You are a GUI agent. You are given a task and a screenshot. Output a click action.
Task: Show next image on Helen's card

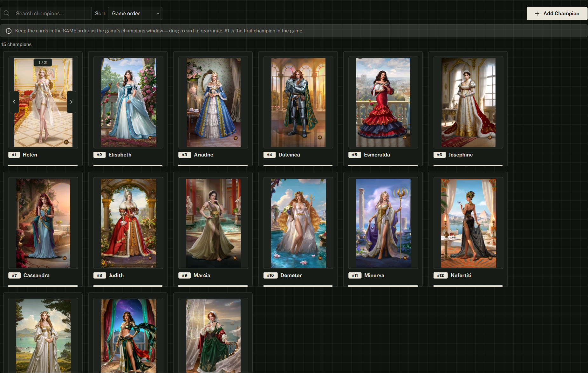(x=71, y=102)
